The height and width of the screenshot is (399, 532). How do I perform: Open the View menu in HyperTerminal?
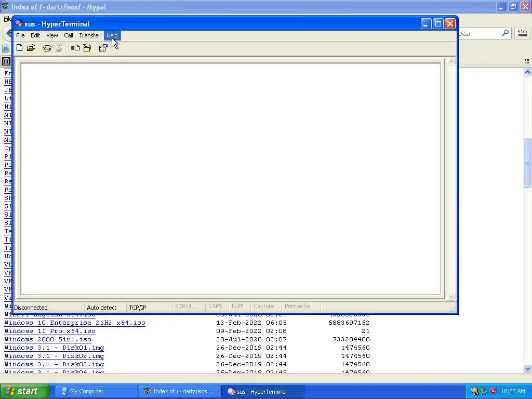pyautogui.click(x=52, y=35)
